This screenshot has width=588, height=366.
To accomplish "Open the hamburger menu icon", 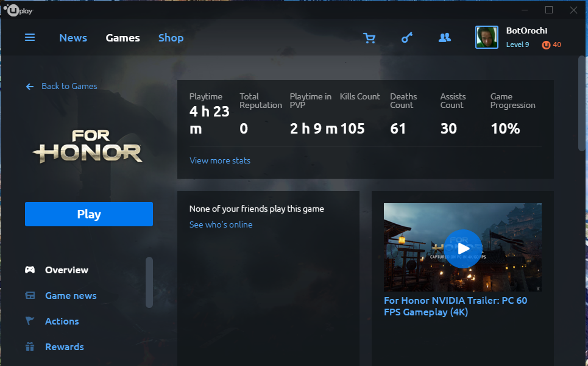I will 30,38.
